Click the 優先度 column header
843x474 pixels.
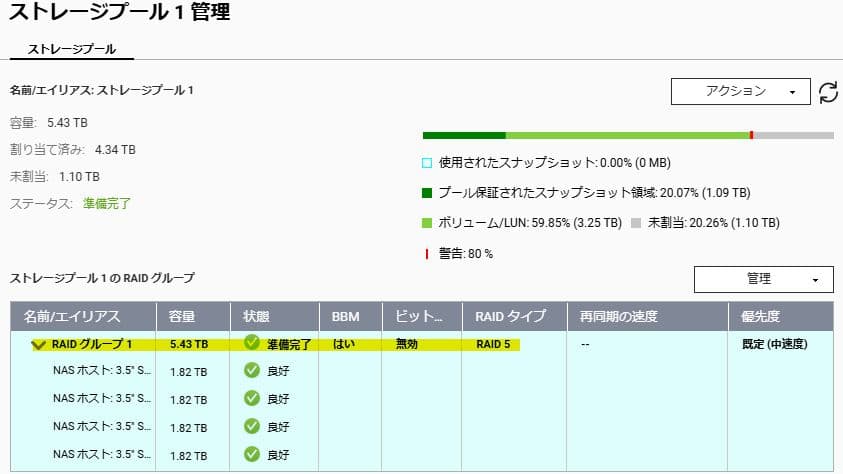tap(760, 317)
